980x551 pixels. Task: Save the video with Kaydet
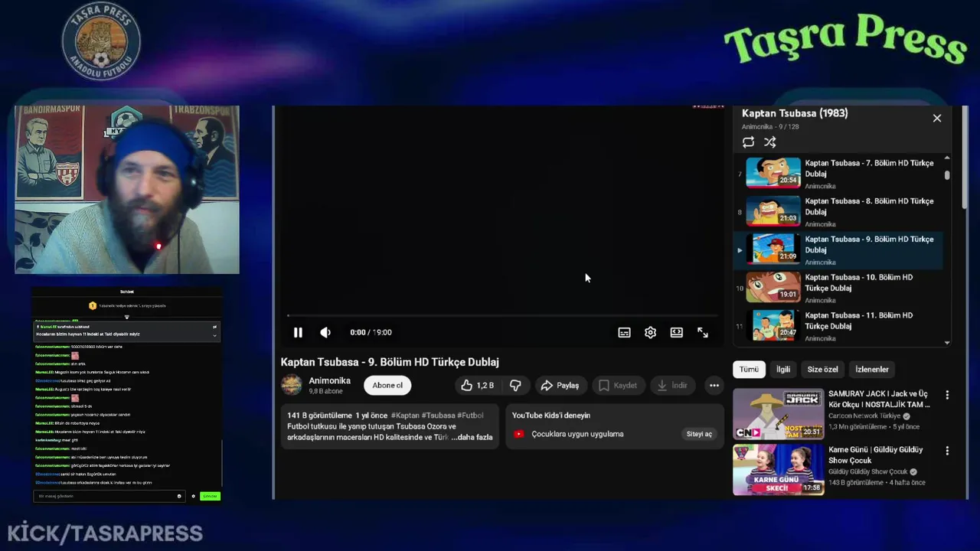pos(617,385)
